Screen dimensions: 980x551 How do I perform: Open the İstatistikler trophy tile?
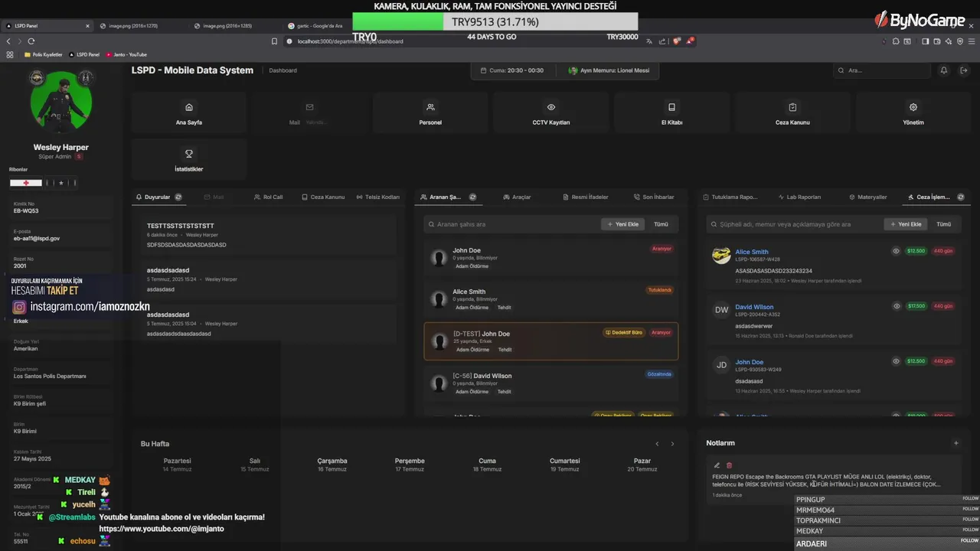click(x=189, y=159)
